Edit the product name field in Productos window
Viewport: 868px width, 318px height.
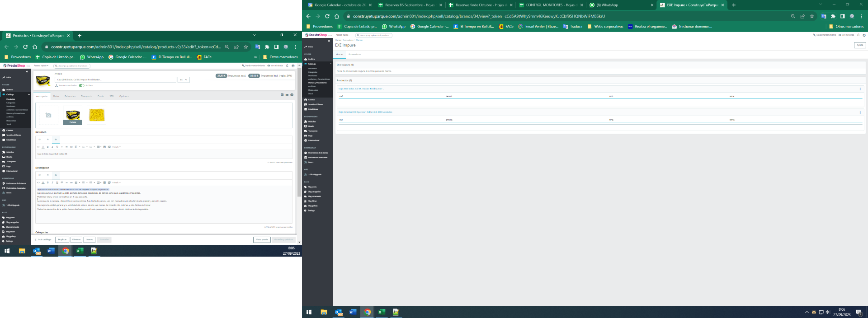click(115, 79)
